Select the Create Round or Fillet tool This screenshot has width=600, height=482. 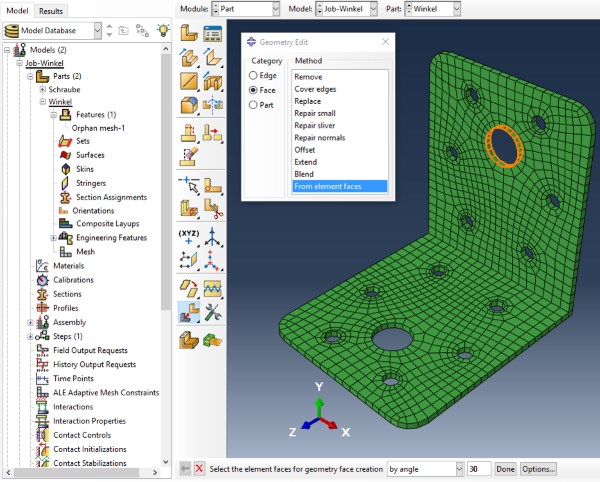(189, 104)
